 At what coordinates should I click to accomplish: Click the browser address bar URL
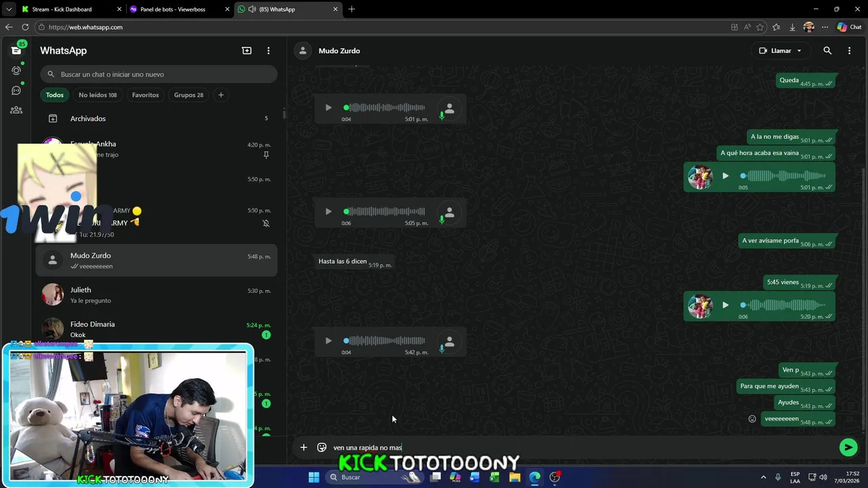click(85, 27)
